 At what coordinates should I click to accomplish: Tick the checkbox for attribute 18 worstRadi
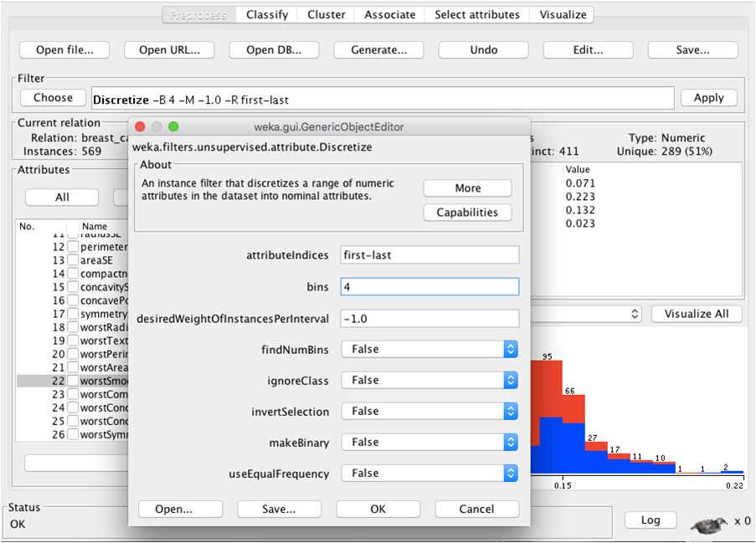tap(73, 328)
